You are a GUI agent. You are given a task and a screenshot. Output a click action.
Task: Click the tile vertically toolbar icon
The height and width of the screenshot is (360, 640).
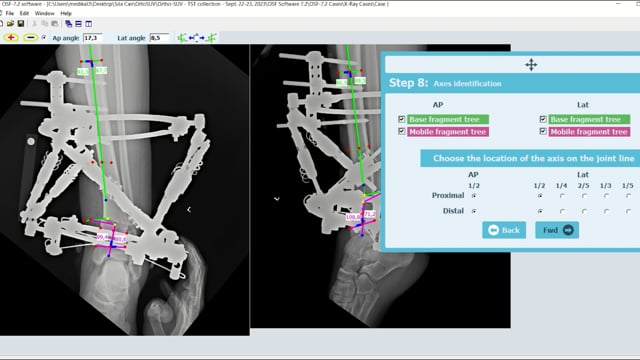tap(88, 24)
